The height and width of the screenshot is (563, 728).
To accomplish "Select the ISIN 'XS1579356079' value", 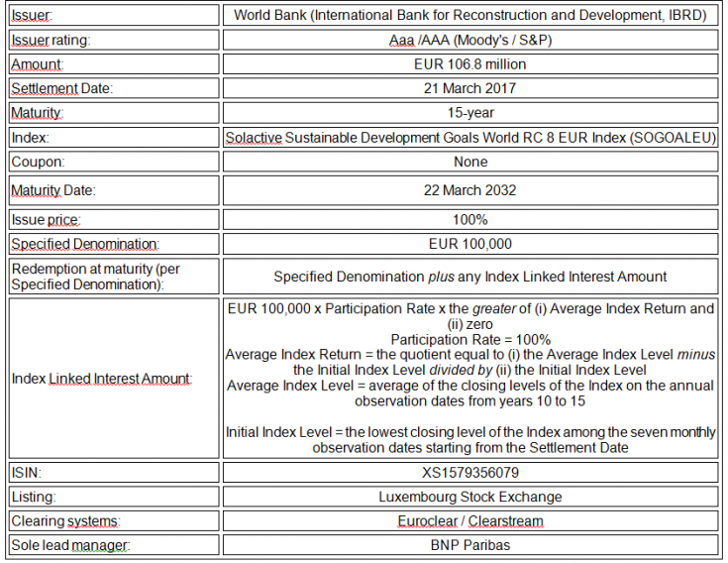I will pos(470,473).
